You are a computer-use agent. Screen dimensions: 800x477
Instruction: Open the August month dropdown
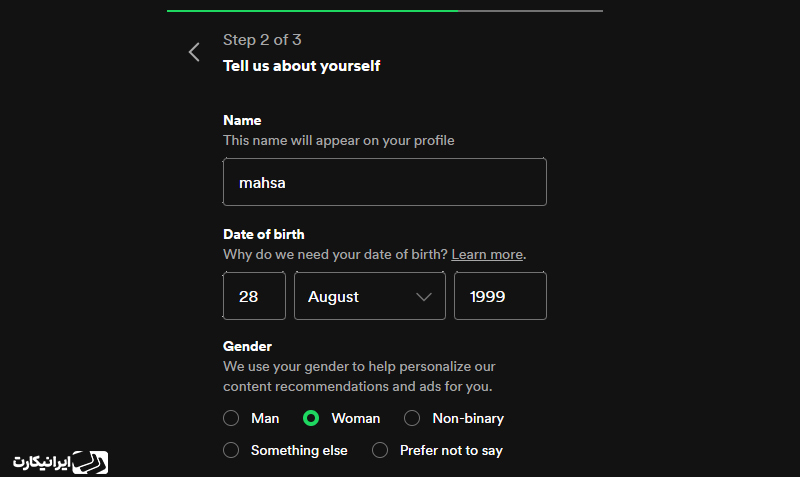click(x=370, y=296)
